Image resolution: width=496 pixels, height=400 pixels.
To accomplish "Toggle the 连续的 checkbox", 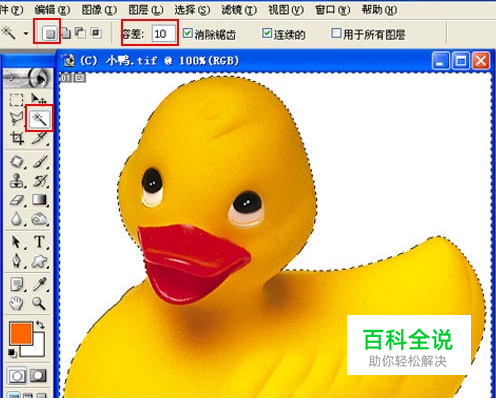I will (x=267, y=33).
